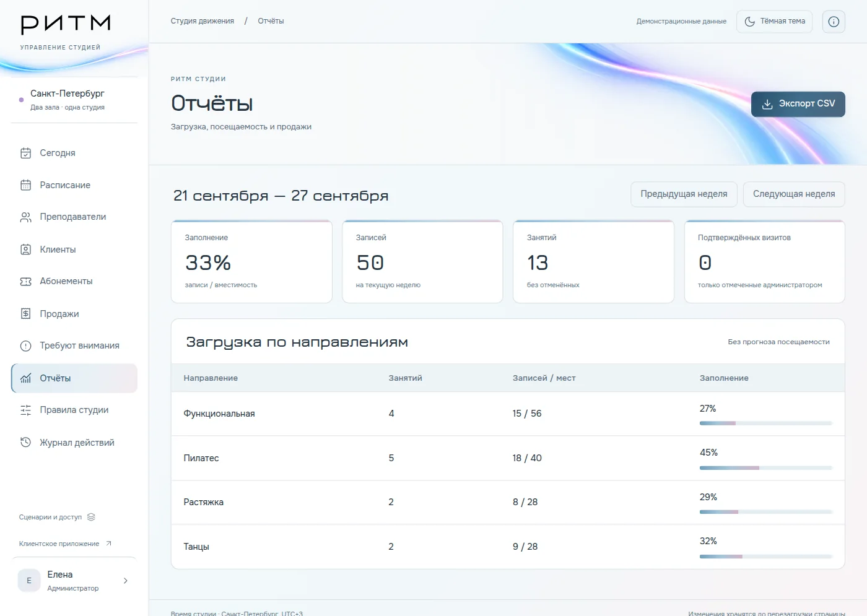Open the Клиенты section
The width and height of the screenshot is (867, 616).
coord(74,249)
